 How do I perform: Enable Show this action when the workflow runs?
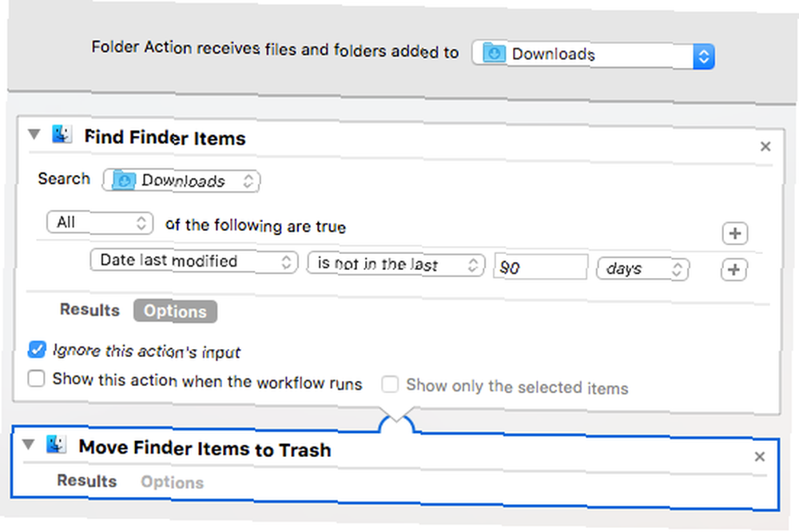36,378
